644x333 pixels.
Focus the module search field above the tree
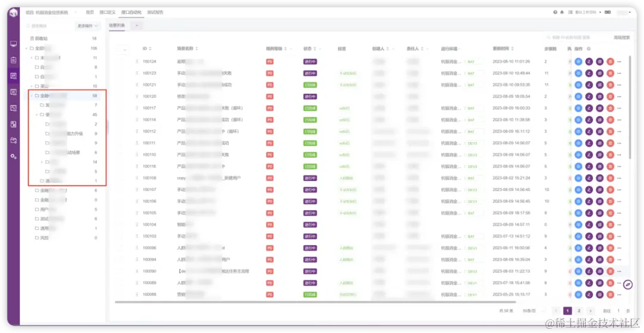(48, 26)
